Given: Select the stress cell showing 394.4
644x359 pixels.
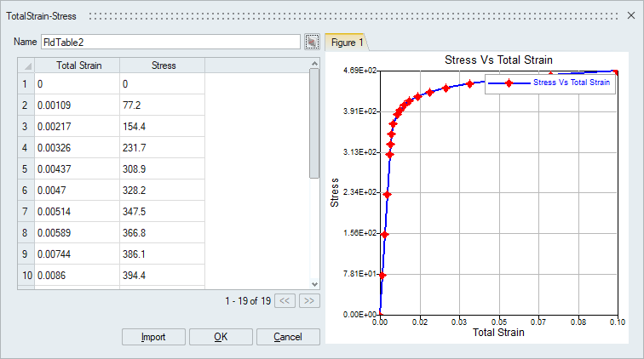Looking at the screenshot, I should [162, 276].
